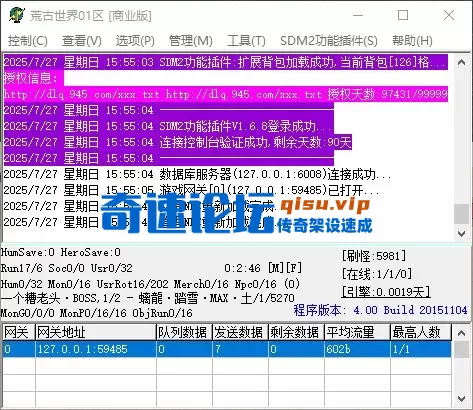Viewport: 473px width, 410px height.
Task: Click the 平均流量 column header
Action: click(358, 332)
